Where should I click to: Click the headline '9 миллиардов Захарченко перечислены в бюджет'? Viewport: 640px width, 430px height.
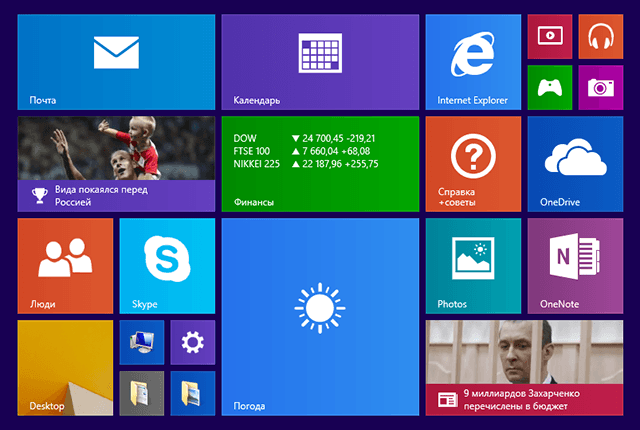(x=522, y=400)
